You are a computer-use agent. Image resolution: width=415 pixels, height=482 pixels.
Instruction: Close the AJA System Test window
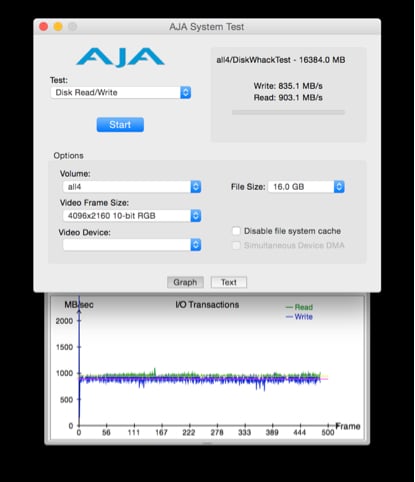[x=44, y=26]
